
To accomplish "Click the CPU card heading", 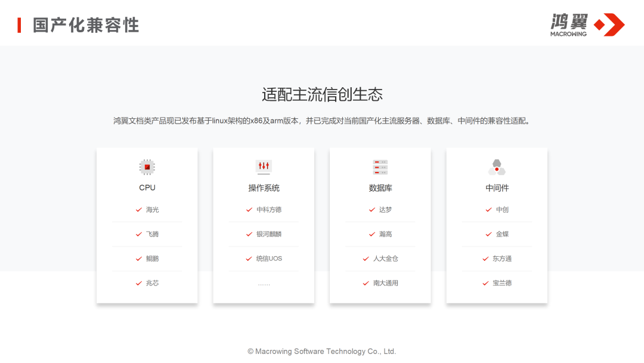I will click(x=147, y=187).
